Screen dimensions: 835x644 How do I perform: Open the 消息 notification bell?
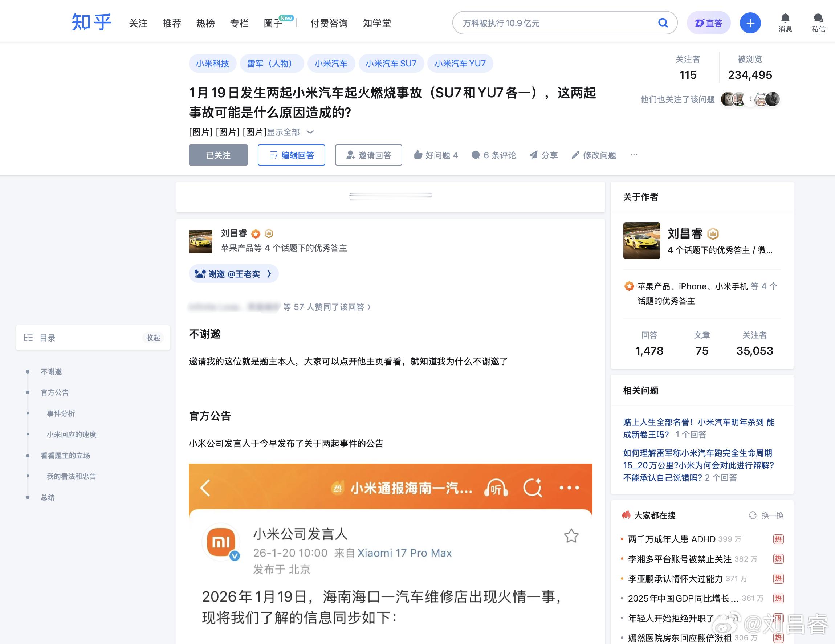pyautogui.click(x=785, y=23)
